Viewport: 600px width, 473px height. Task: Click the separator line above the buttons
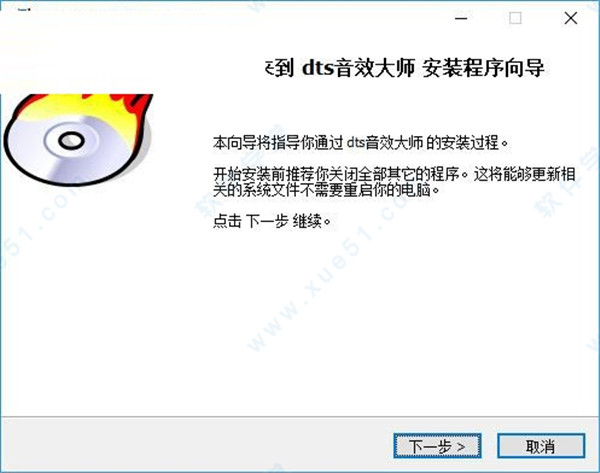[x=300, y=417]
